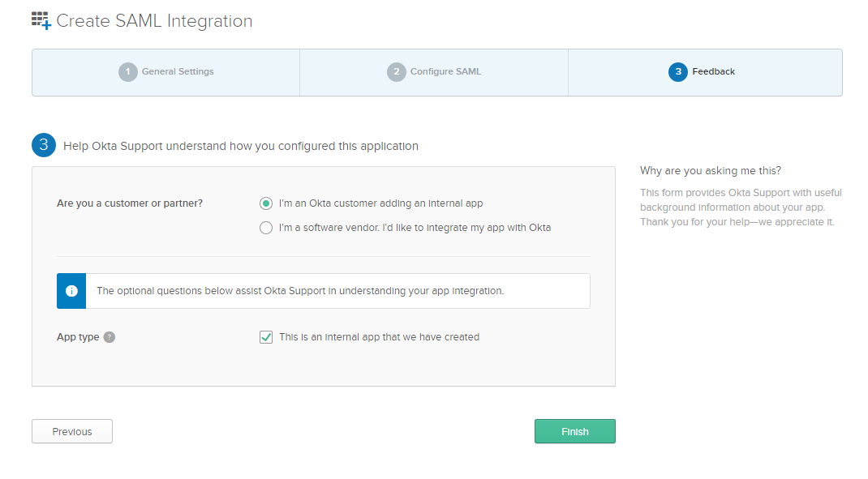
Task: Click the optional questions notice text
Action: tap(300, 291)
